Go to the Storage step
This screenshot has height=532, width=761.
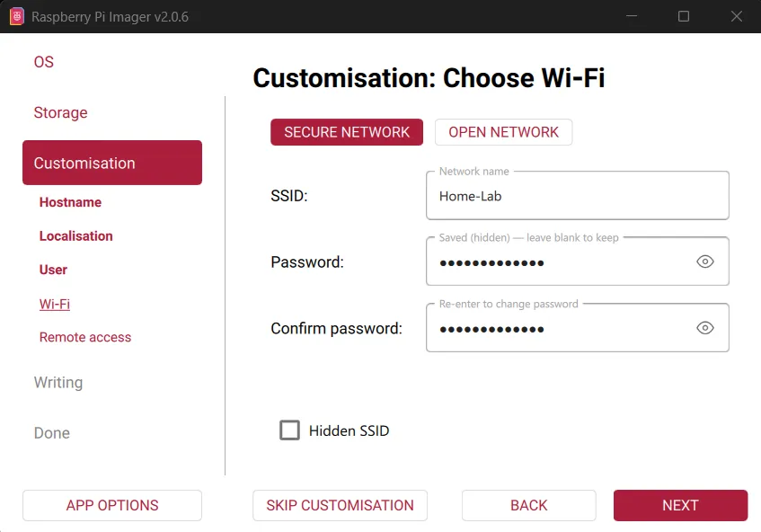(60, 112)
